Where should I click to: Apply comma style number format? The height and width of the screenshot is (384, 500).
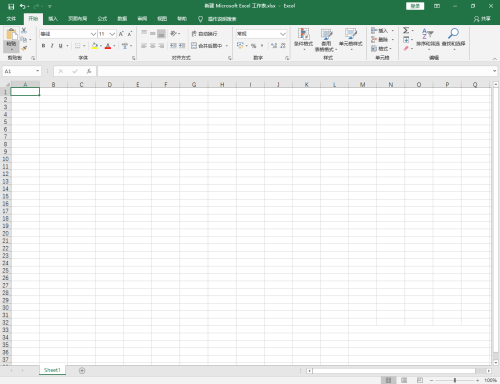(x=262, y=46)
